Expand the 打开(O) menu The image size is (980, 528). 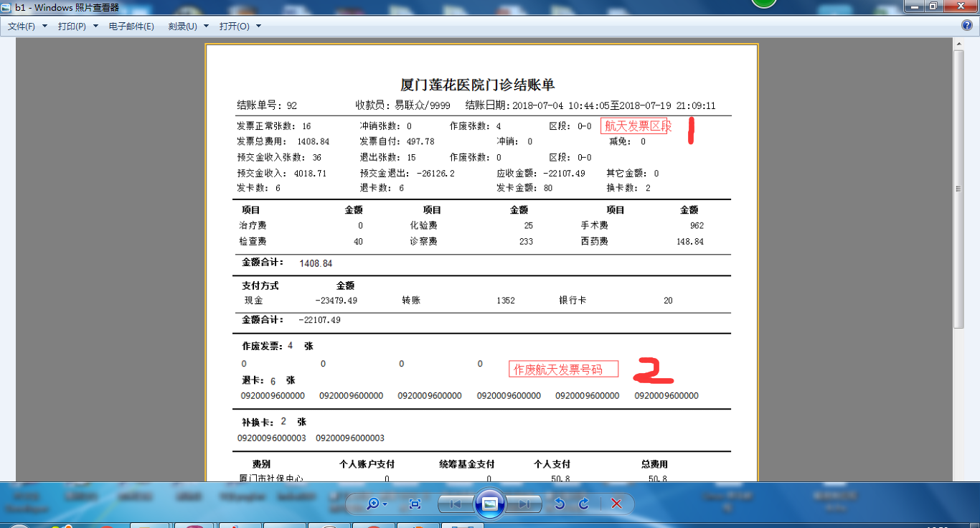point(240,27)
